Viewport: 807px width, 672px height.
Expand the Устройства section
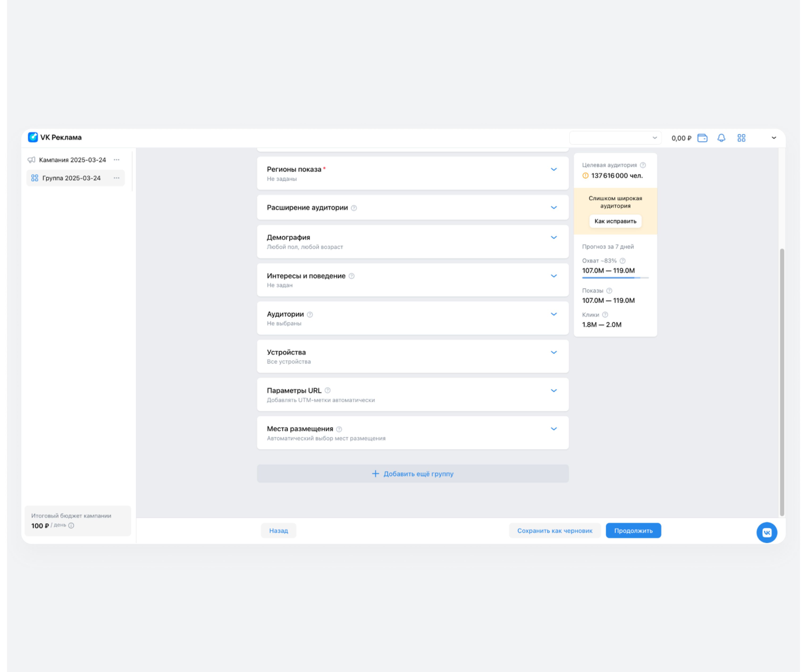pos(554,352)
